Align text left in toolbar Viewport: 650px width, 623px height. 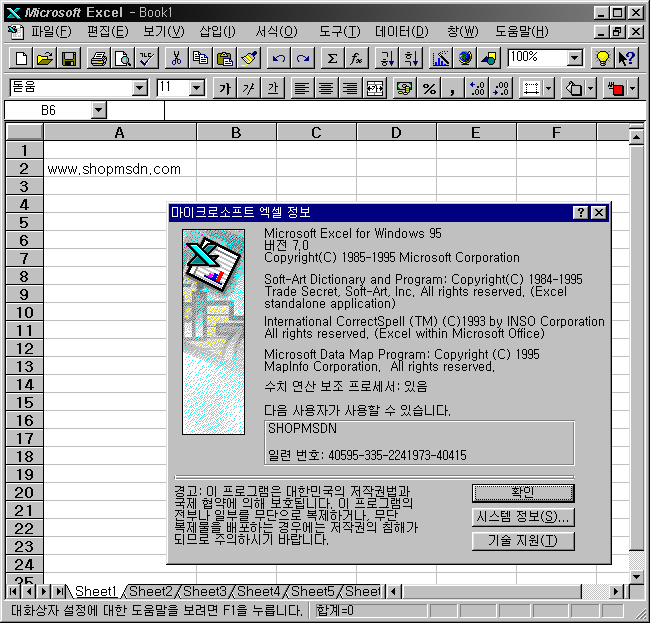click(x=302, y=88)
